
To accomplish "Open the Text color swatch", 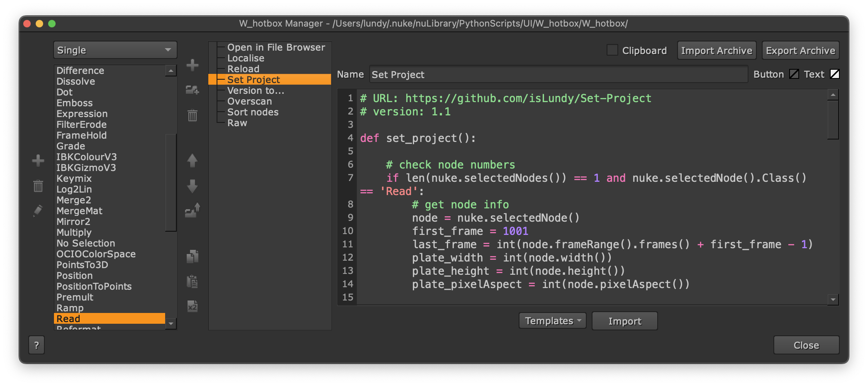I will (834, 74).
